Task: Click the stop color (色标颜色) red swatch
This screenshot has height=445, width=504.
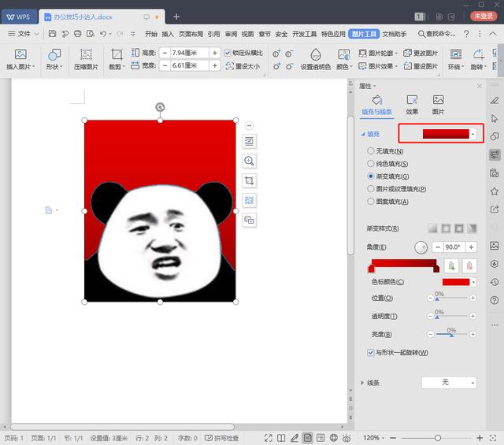Action: (x=455, y=282)
